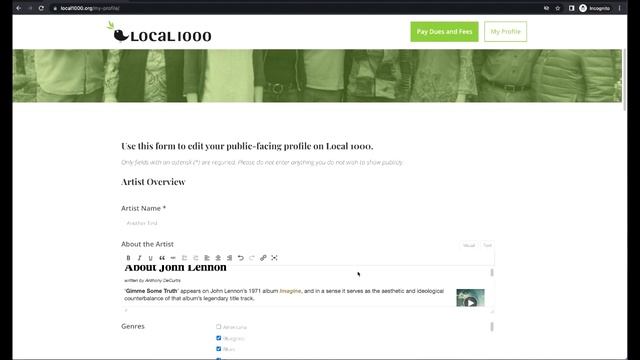
Task: Open the browser side panel icon
Action: click(571, 8)
